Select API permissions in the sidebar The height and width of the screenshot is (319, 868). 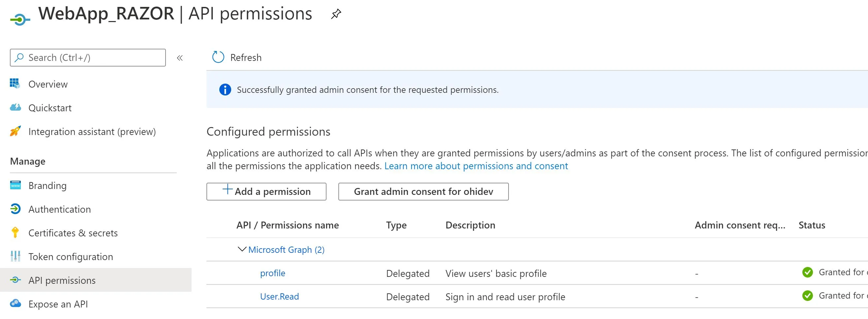(x=62, y=280)
